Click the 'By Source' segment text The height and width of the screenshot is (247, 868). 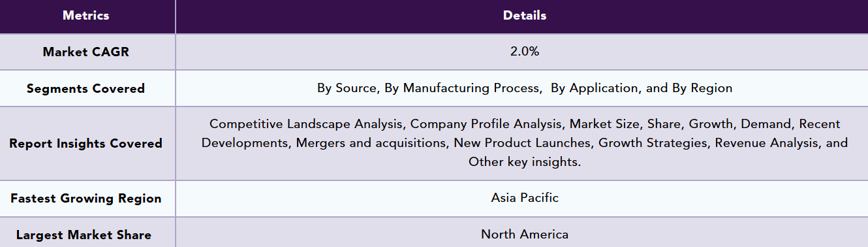click(347, 88)
